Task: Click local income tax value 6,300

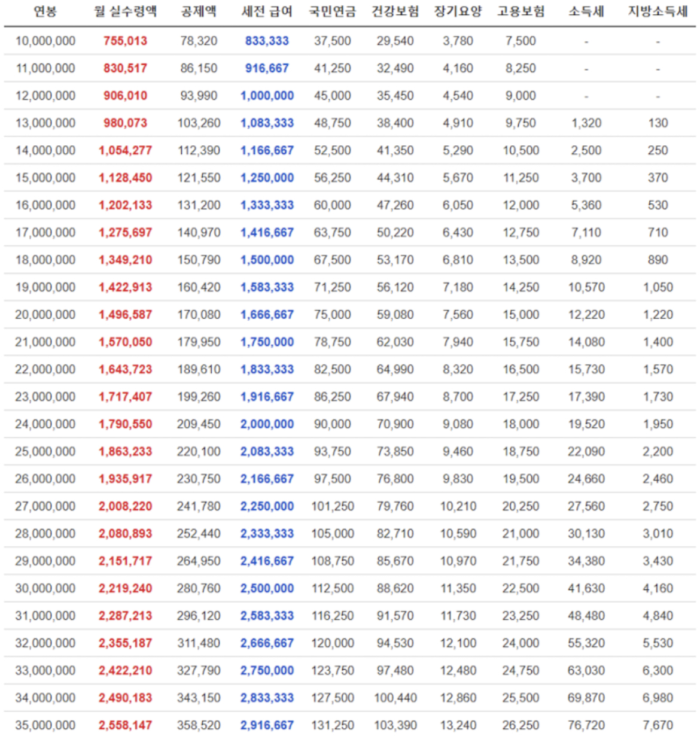Action: [x=658, y=671]
